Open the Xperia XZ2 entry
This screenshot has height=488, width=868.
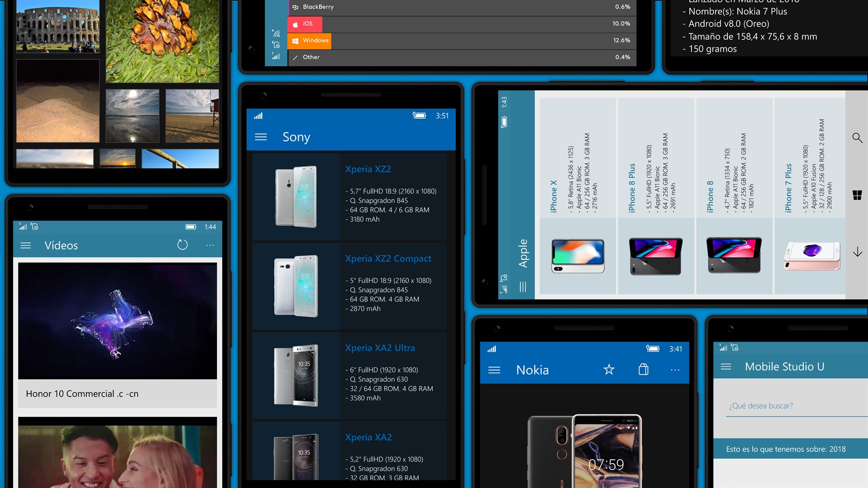tap(368, 169)
